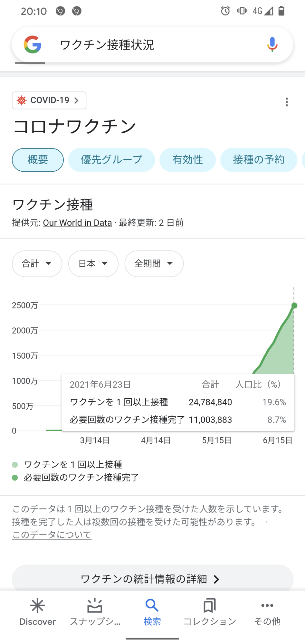Tap the search magnifier icon
This screenshot has width=305, height=644.
[152, 606]
